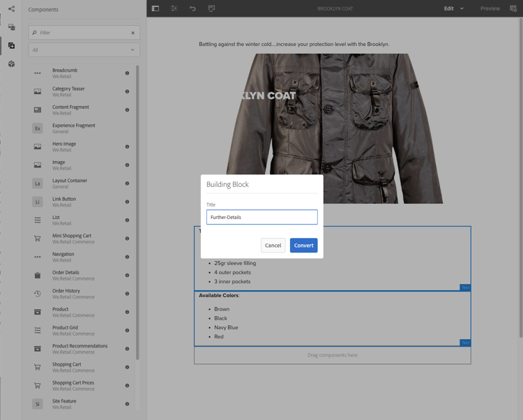Select the Product Grid component

click(x=82, y=330)
